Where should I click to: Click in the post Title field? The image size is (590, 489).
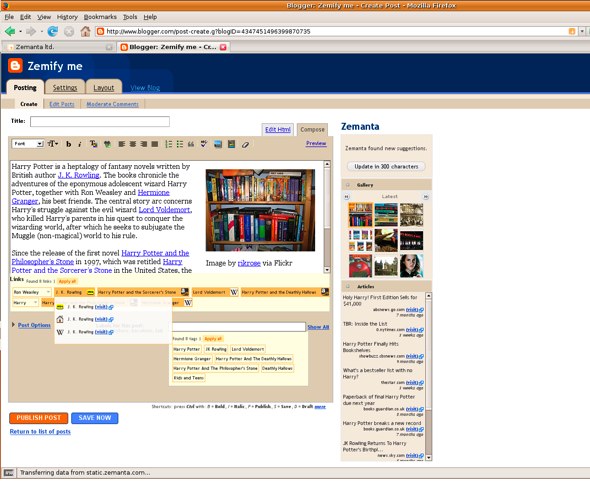[x=100, y=121]
